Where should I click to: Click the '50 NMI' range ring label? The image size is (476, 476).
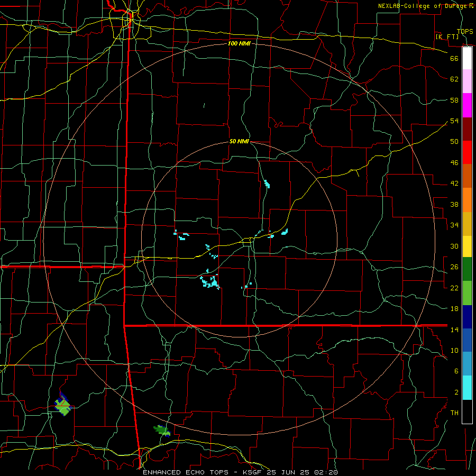[x=239, y=141]
